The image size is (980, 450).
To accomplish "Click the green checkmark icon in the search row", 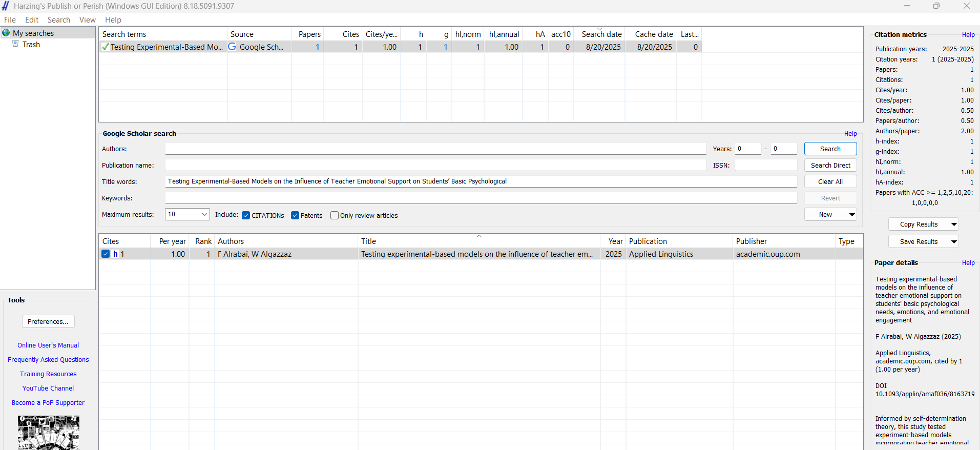I will coord(106,47).
